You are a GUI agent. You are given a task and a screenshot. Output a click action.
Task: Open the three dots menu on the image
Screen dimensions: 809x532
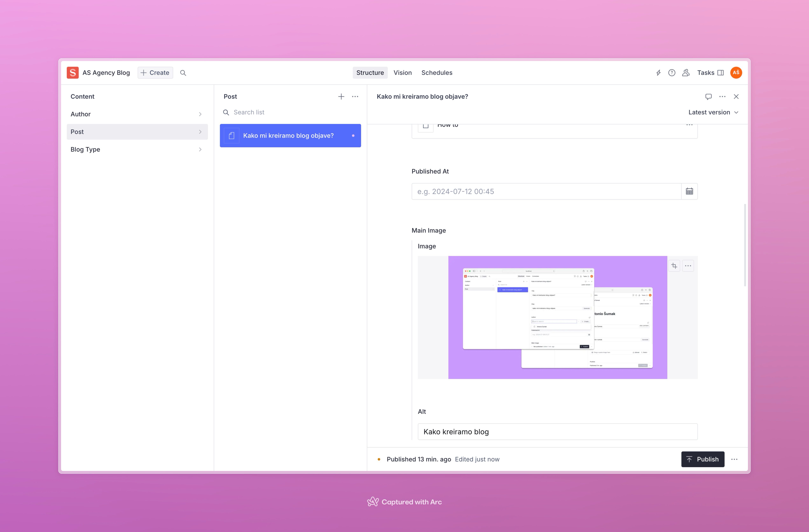pyautogui.click(x=688, y=266)
